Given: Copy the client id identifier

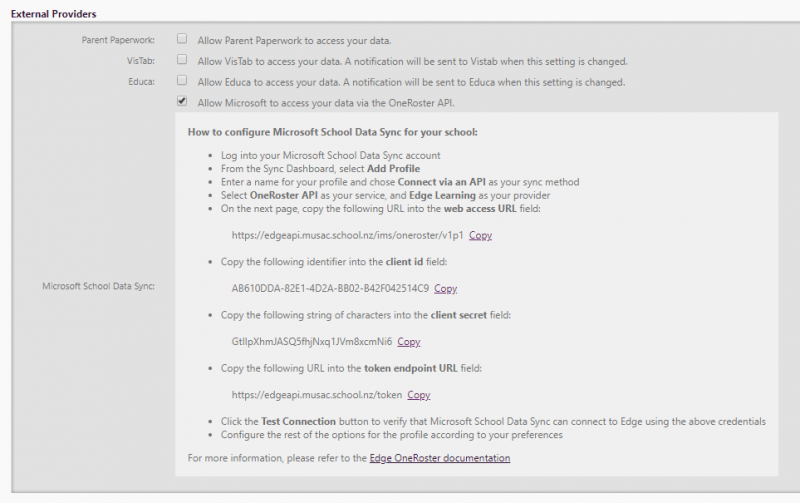Looking at the screenshot, I should click(445, 288).
